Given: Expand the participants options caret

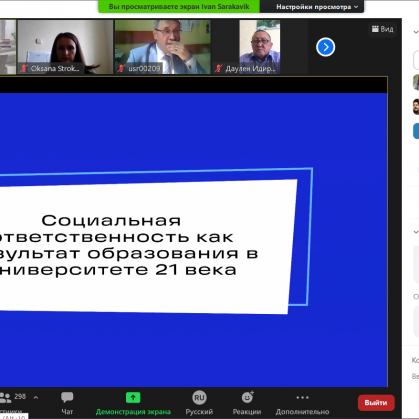Looking at the screenshot, I should point(36,397).
